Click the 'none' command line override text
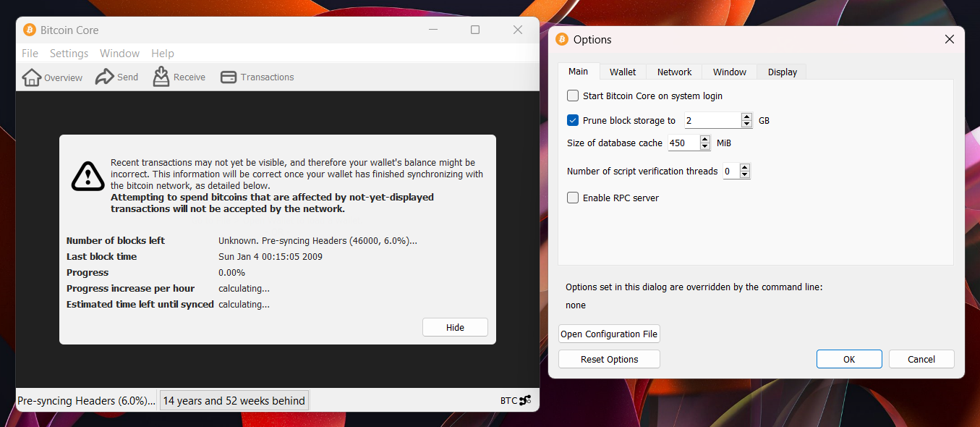The image size is (980, 427). 576,305
